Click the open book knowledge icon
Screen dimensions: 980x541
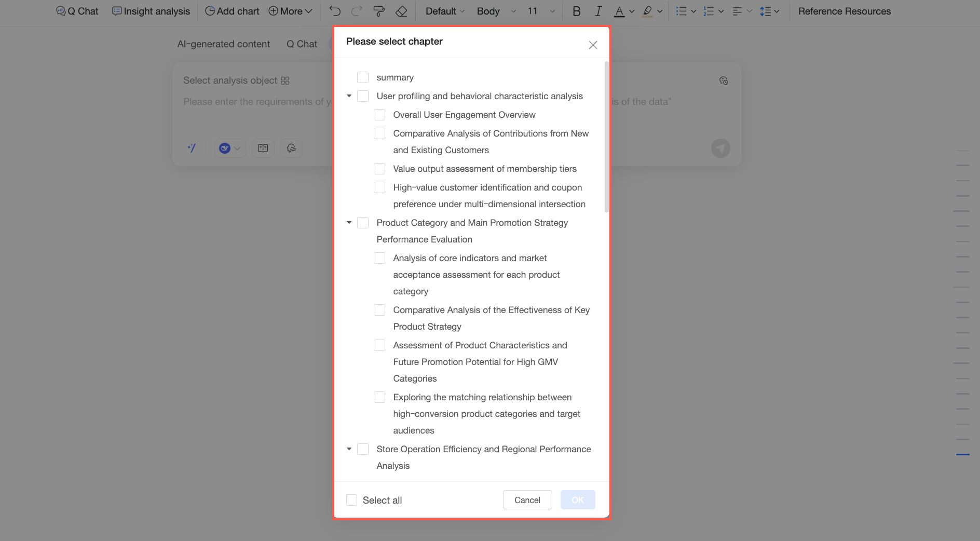(263, 148)
